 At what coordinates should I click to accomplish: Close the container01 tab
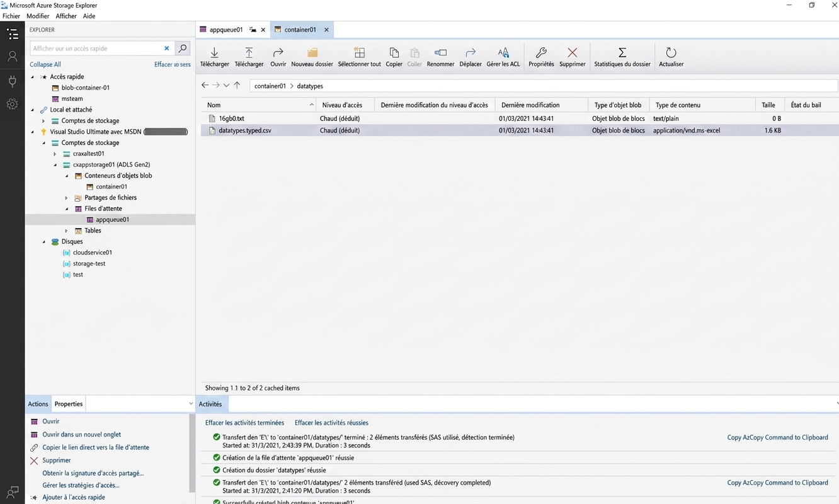coord(326,30)
